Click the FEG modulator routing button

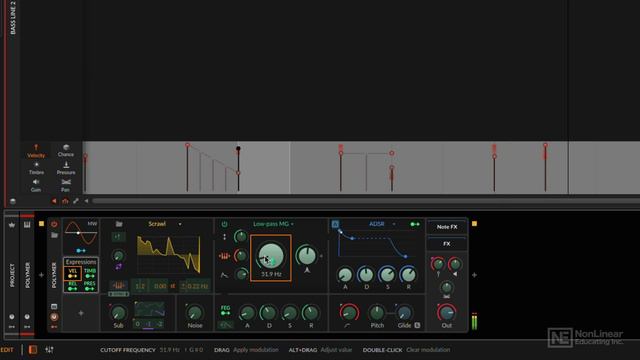225,311
